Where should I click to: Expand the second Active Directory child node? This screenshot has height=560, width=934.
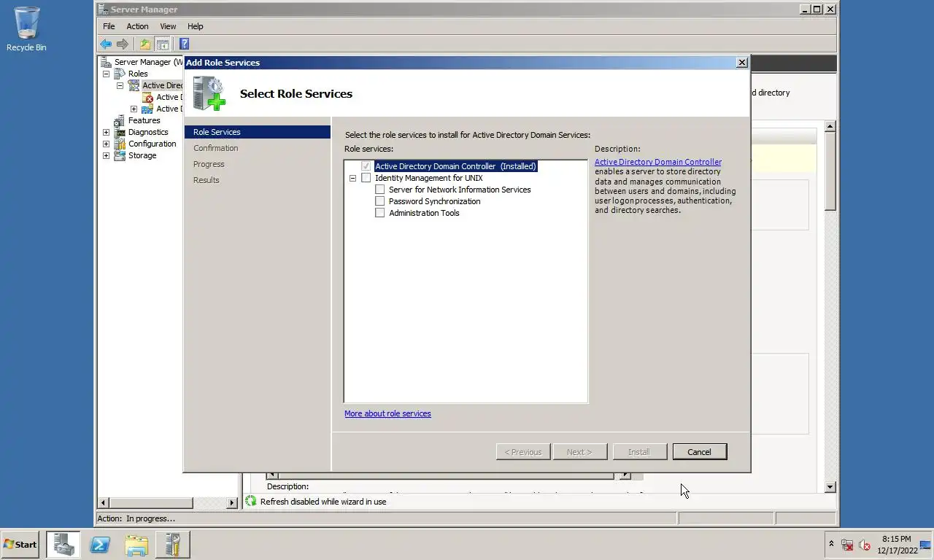[x=134, y=109]
